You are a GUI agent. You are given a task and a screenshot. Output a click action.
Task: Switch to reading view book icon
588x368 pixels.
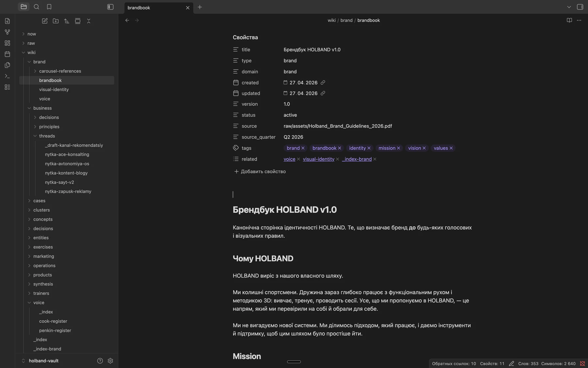coord(569,20)
